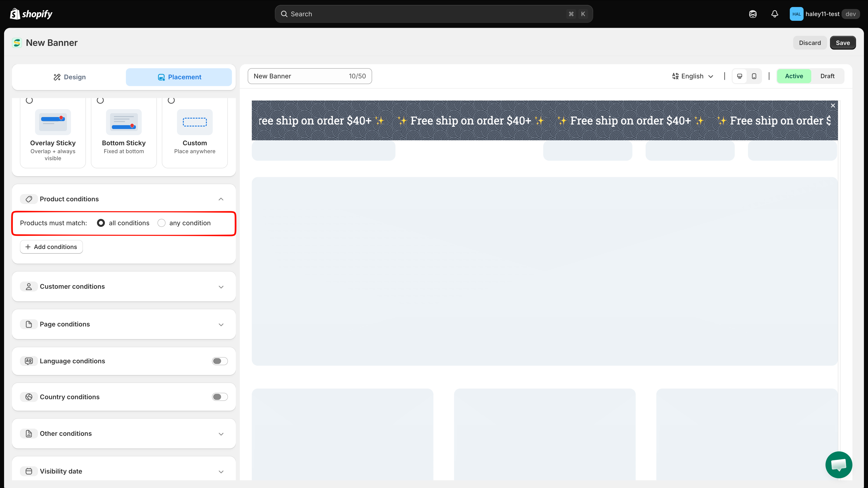Screen dimensions: 868x488
Task: Open notifications bell
Action: click(775, 14)
